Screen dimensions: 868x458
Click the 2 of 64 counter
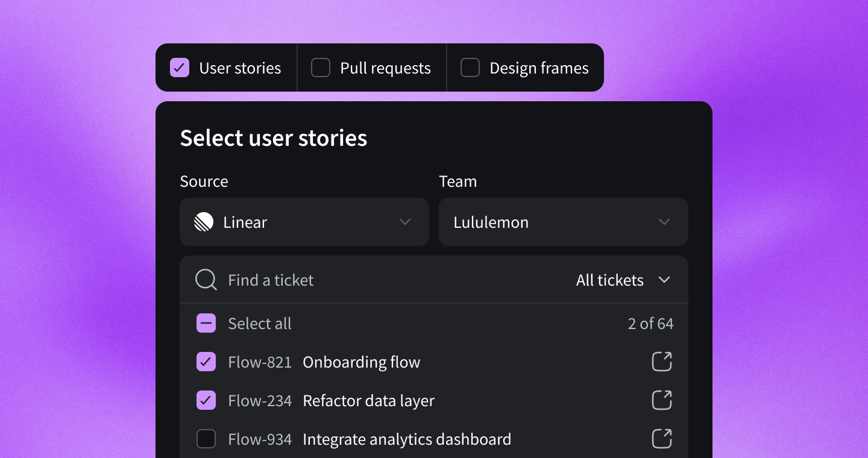coord(651,324)
